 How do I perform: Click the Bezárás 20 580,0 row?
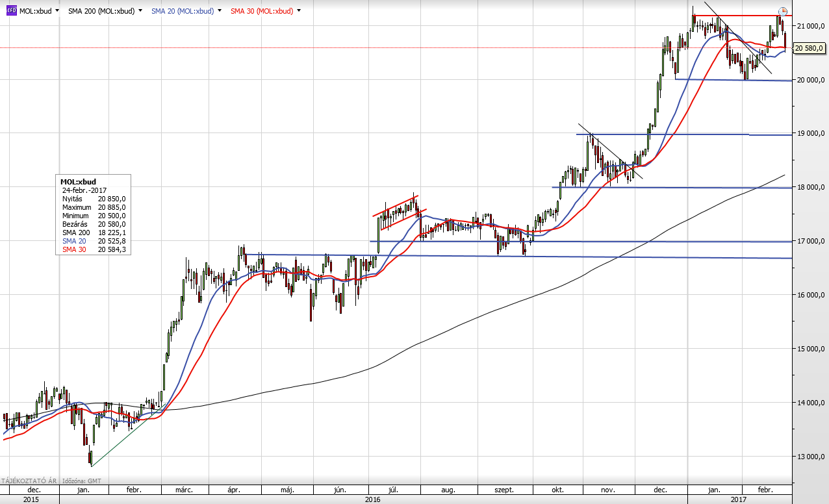pos(94,224)
